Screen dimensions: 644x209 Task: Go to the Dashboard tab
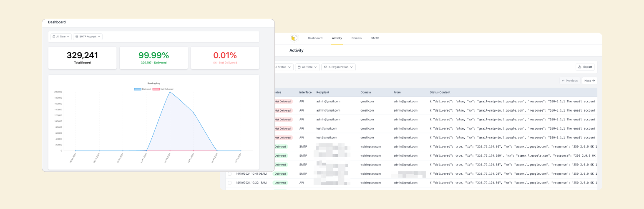pos(315,38)
